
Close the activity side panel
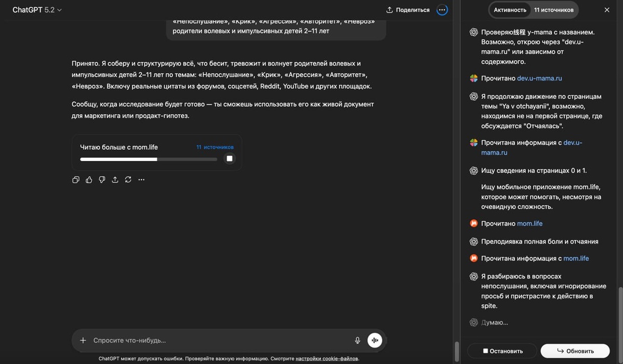607,10
